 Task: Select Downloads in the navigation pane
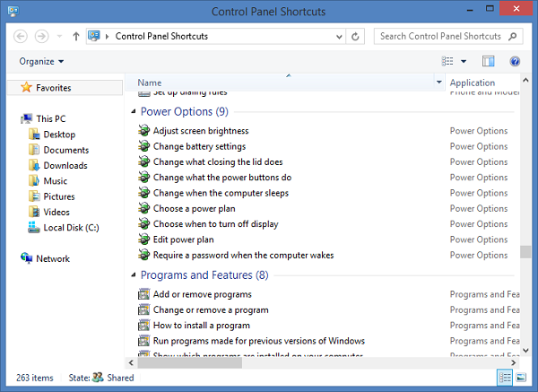(65, 166)
